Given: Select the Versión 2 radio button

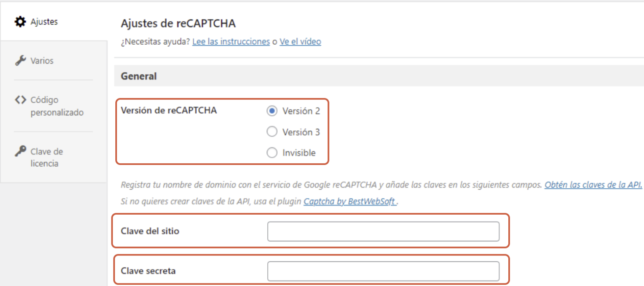Looking at the screenshot, I should pyautogui.click(x=272, y=111).
